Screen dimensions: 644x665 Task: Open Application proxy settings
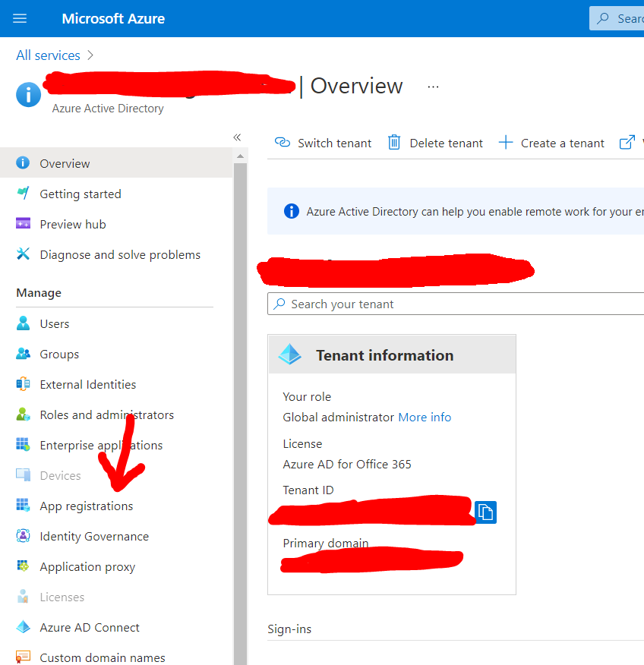(87, 566)
